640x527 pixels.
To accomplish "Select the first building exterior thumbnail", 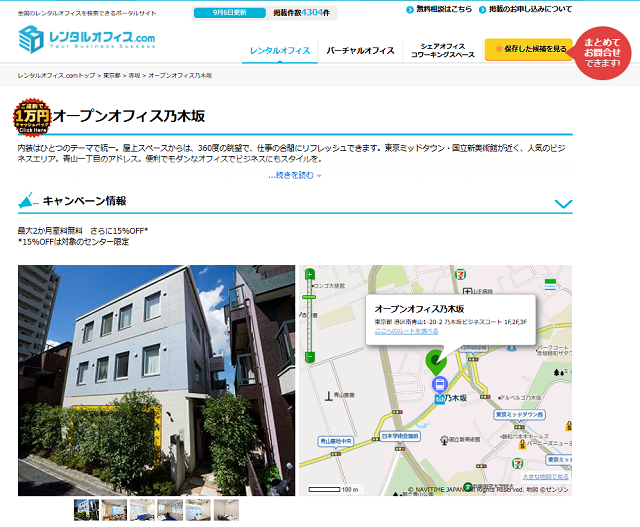I will coord(87,509).
